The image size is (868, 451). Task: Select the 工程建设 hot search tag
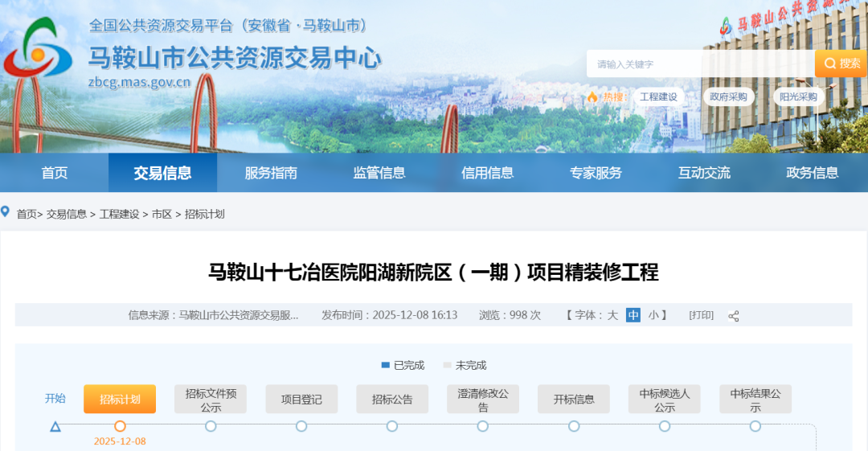coord(659,97)
